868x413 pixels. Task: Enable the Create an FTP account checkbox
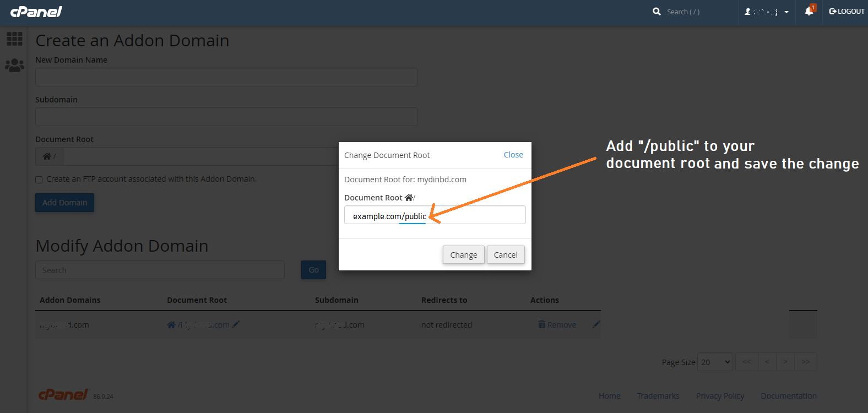tap(39, 180)
